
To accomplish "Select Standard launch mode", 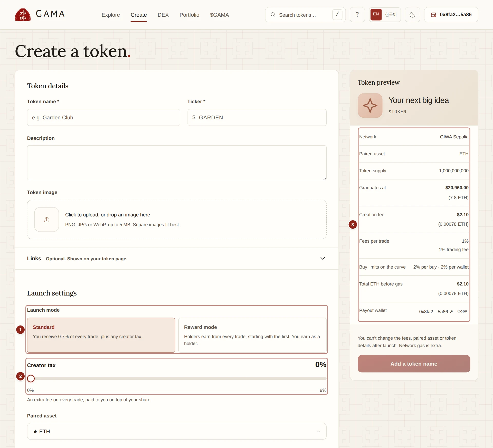I will pyautogui.click(x=101, y=335).
